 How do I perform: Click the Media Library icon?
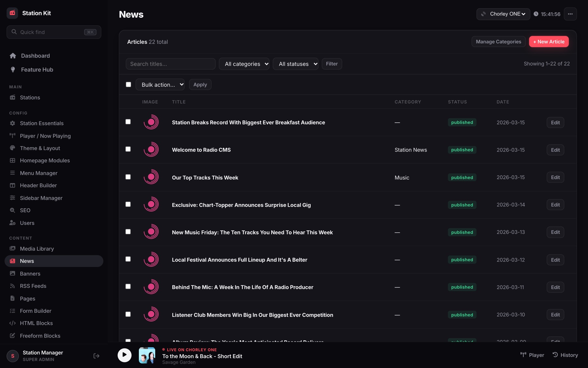coord(12,249)
